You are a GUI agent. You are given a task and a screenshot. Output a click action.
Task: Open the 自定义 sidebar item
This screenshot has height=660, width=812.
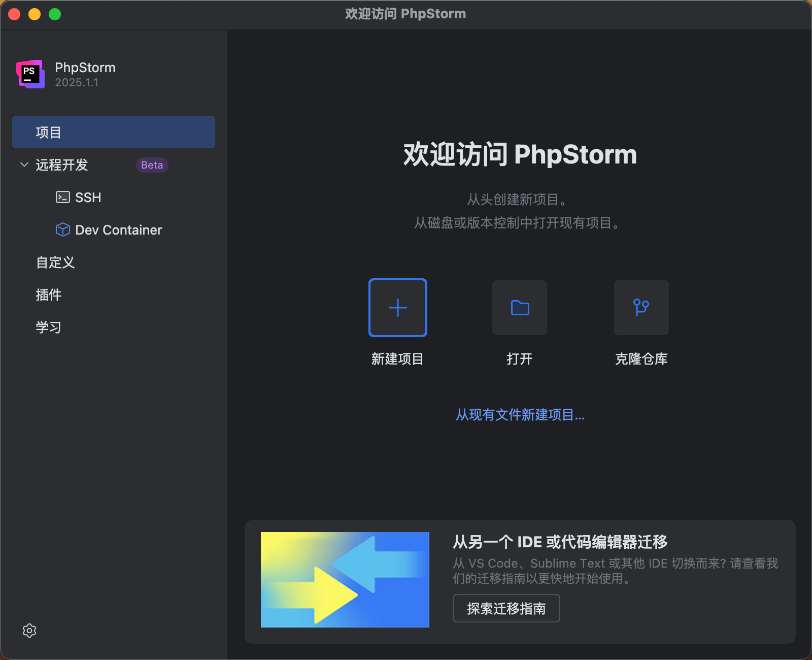pos(55,262)
